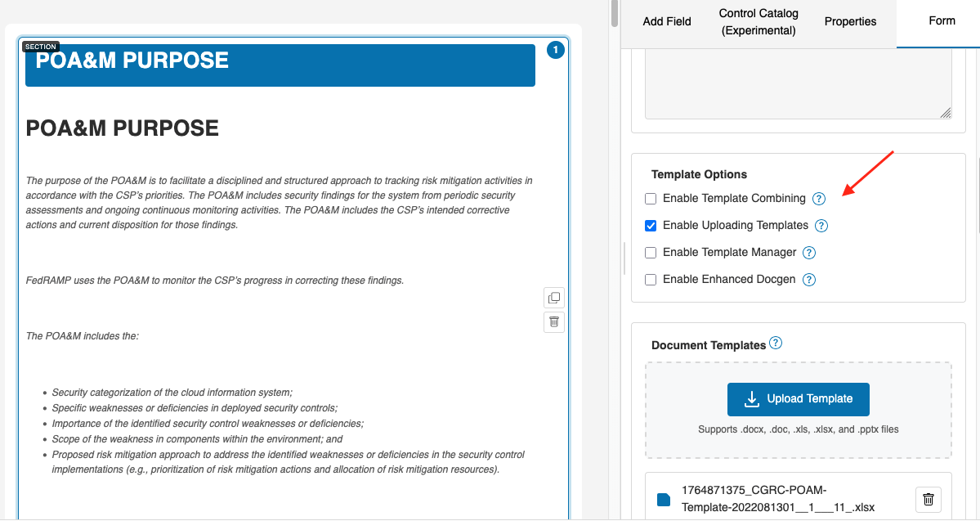Show help for Enable Template Manager

(809, 253)
